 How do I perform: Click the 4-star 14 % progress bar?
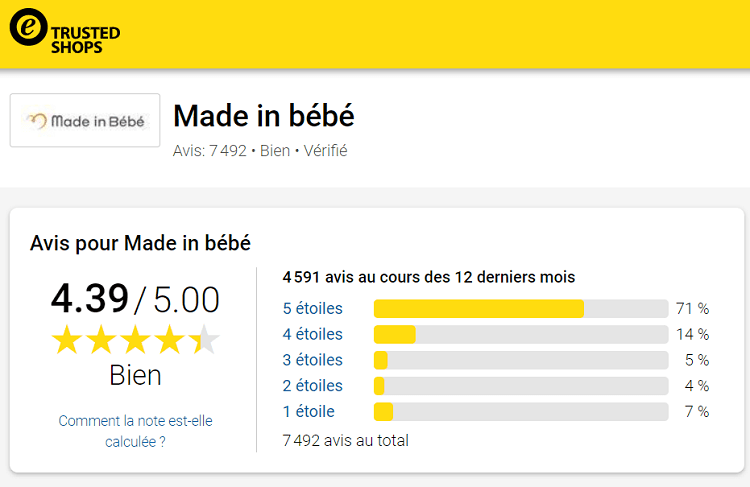click(520, 334)
